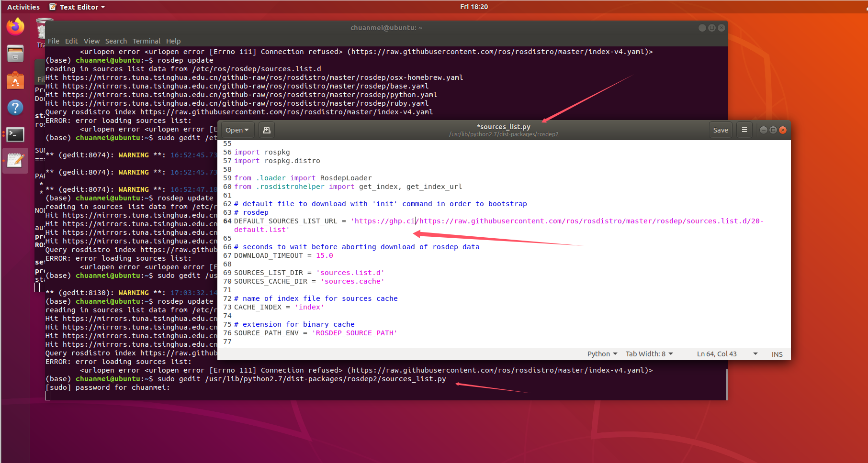Open Ubuntu Software from the dock
The width and height of the screenshot is (868, 463).
tap(15, 80)
